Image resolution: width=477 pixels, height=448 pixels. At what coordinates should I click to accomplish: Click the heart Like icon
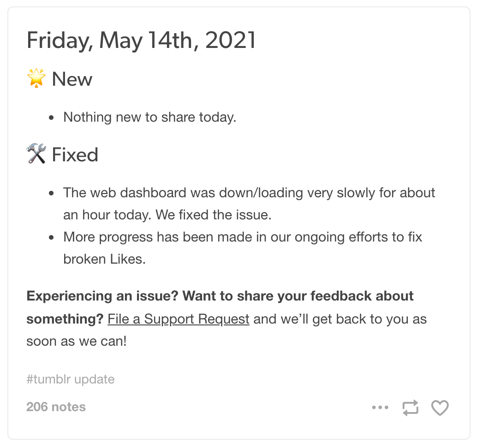[x=440, y=407]
